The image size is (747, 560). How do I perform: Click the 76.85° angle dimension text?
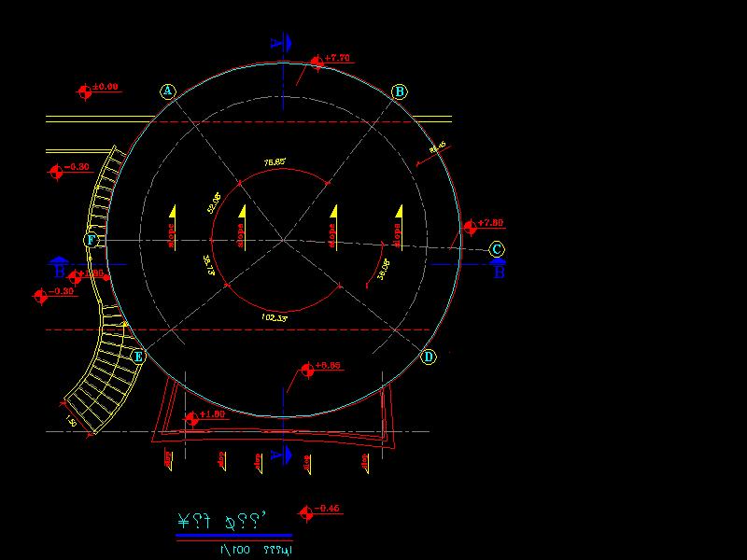275,162
